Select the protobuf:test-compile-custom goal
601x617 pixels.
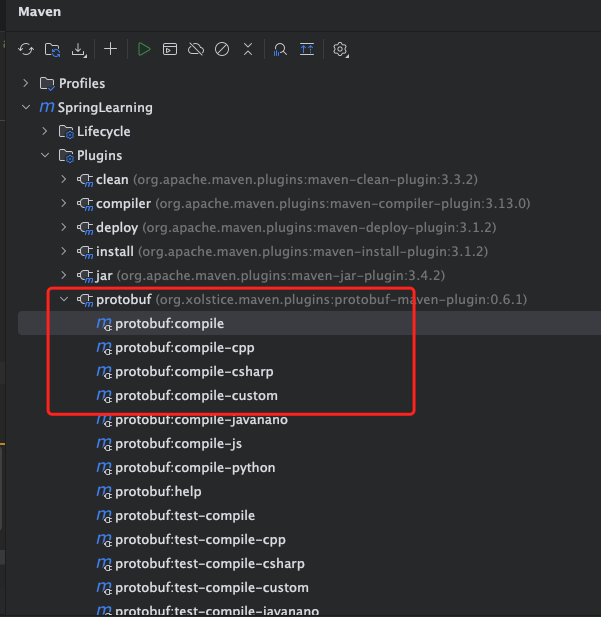(x=212, y=588)
